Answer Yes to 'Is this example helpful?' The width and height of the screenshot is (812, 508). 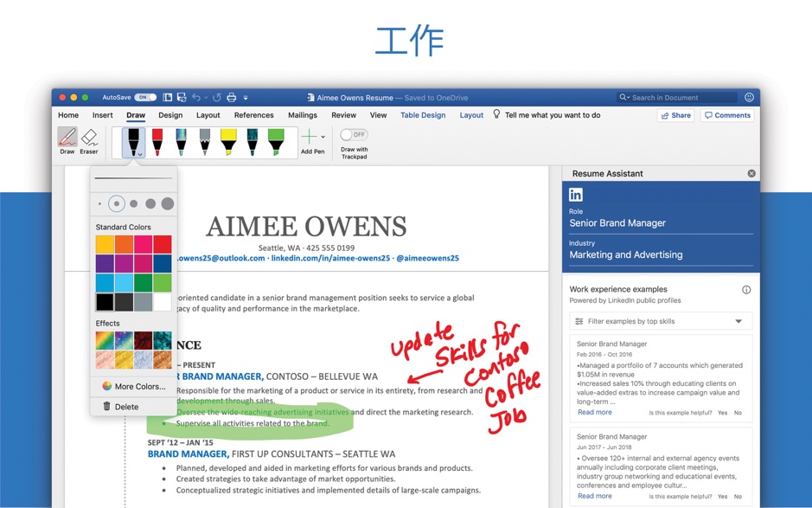click(x=723, y=413)
